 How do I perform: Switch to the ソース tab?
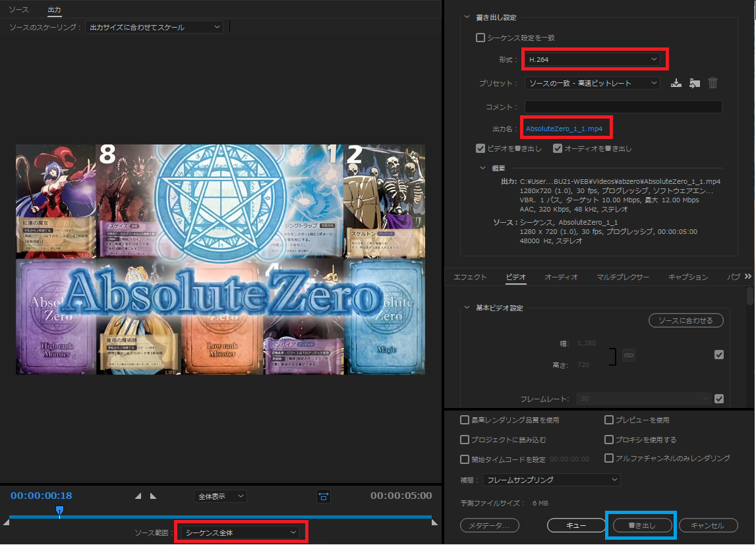click(x=18, y=10)
